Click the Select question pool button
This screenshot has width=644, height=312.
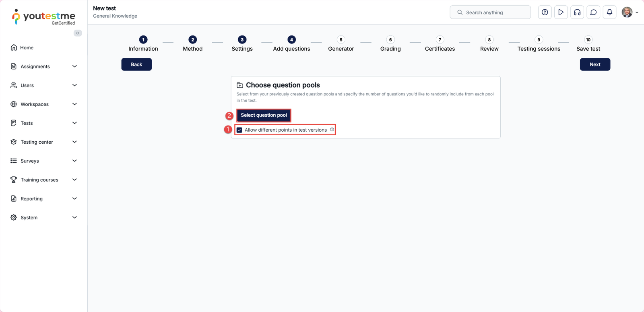point(264,115)
